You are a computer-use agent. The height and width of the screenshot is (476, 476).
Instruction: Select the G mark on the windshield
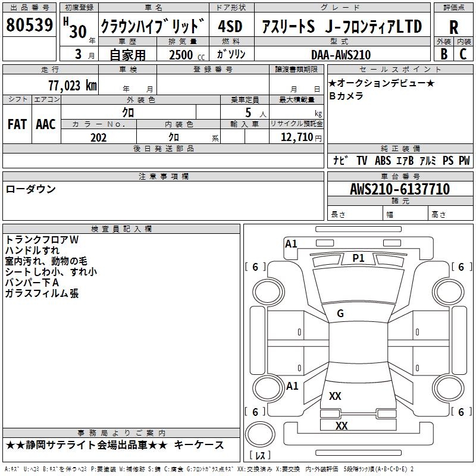(340, 314)
